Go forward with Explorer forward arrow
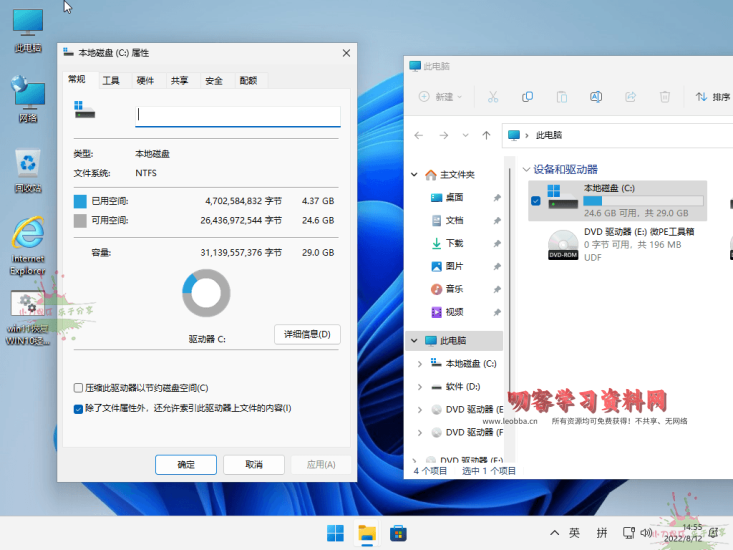Viewport: 733px width, 550px height. tap(443, 135)
